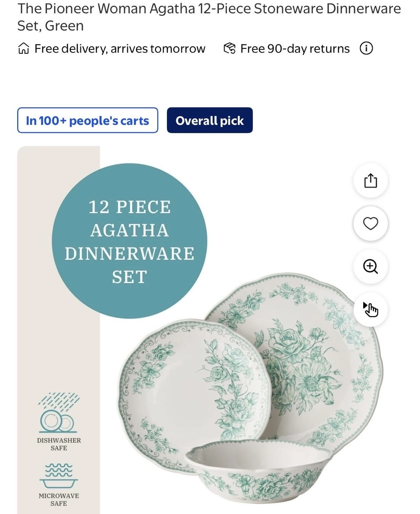The width and height of the screenshot is (420, 514).
Task: Tap the microwave safe icon in image
Action: [59, 476]
